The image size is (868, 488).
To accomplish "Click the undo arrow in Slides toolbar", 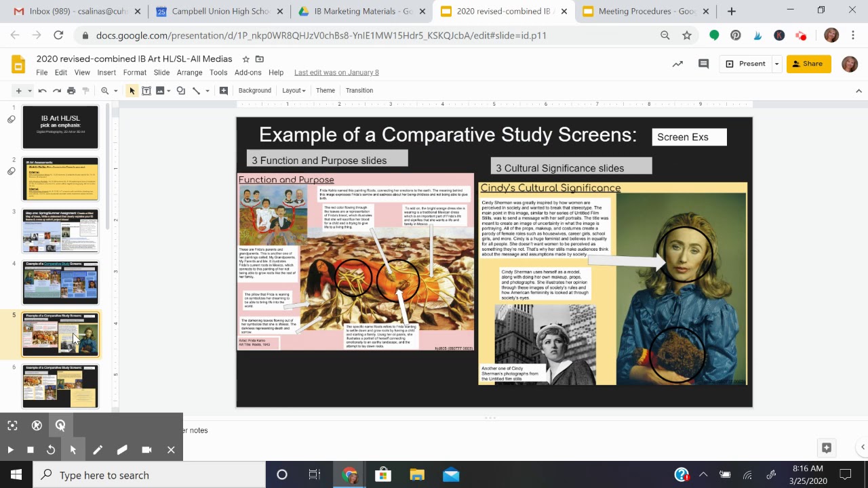I will pyautogui.click(x=43, y=91).
